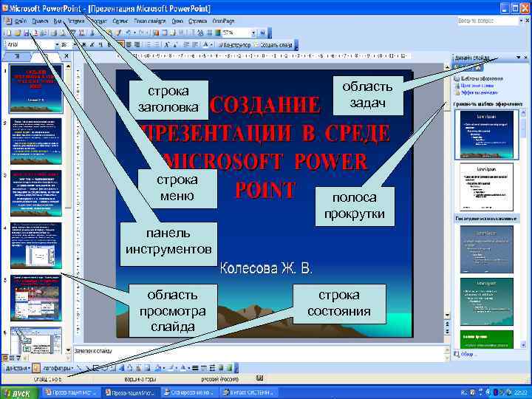This screenshot has width=532, height=399.
Task: Open the Arial font name dropdown
Action: pyautogui.click(x=57, y=45)
